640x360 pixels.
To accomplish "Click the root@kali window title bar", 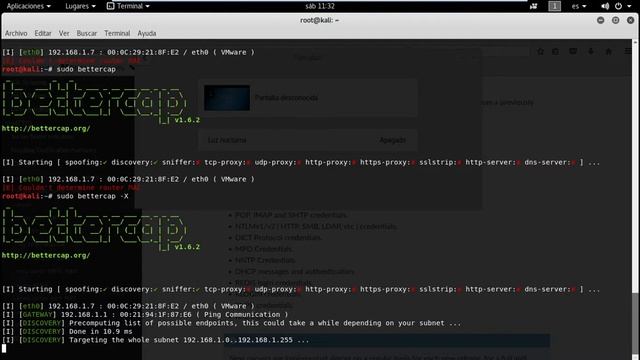I will (x=320, y=20).
